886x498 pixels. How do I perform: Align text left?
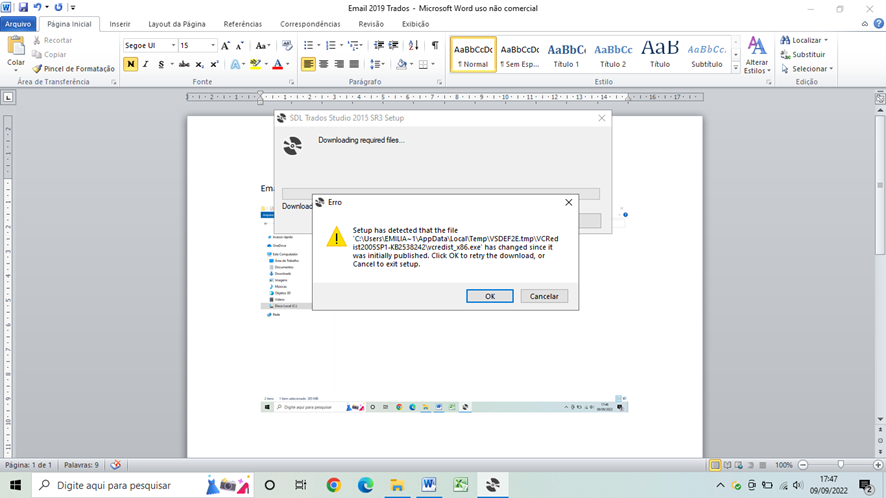(308, 64)
